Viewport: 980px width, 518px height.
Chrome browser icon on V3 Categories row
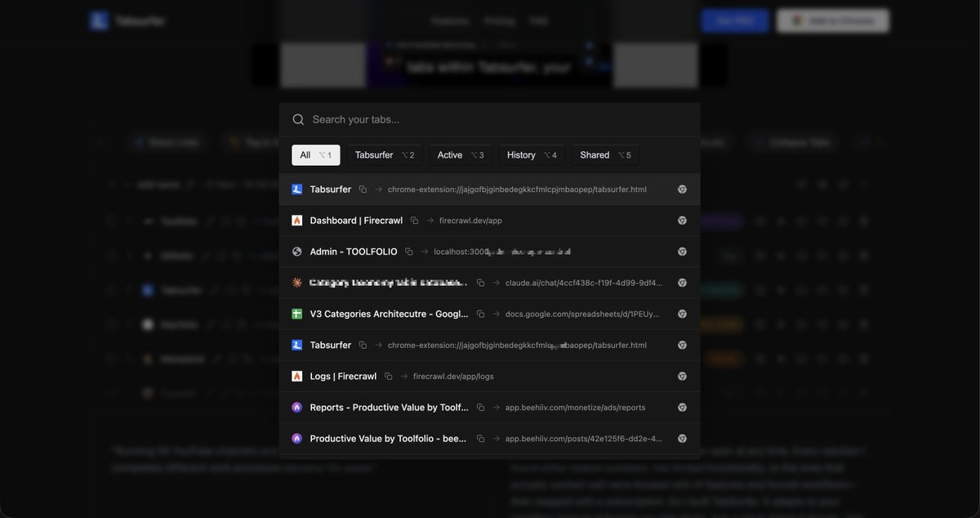click(682, 314)
